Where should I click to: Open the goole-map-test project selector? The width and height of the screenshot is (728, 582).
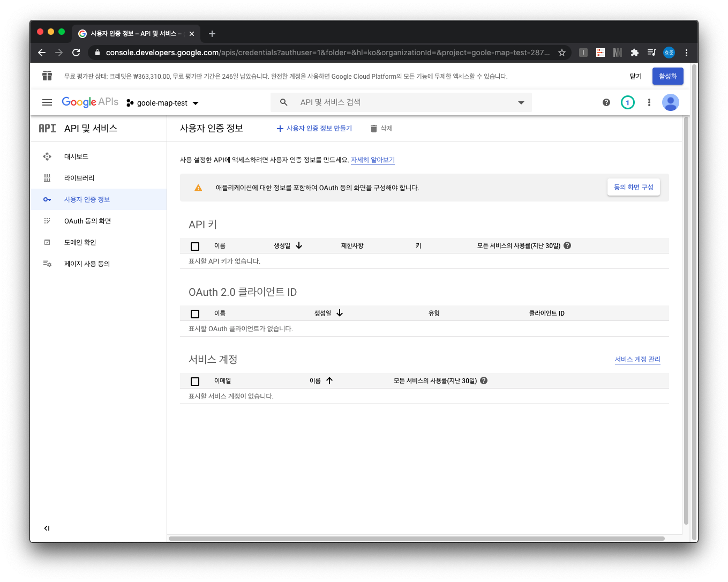click(163, 103)
